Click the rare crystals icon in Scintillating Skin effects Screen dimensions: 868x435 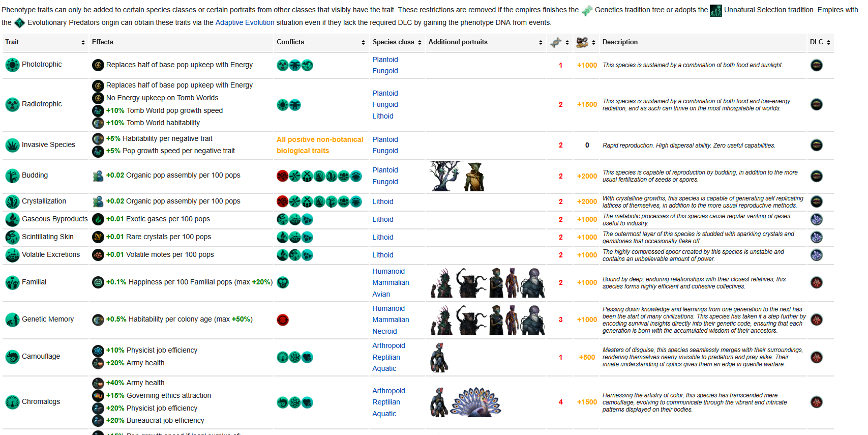click(x=98, y=237)
